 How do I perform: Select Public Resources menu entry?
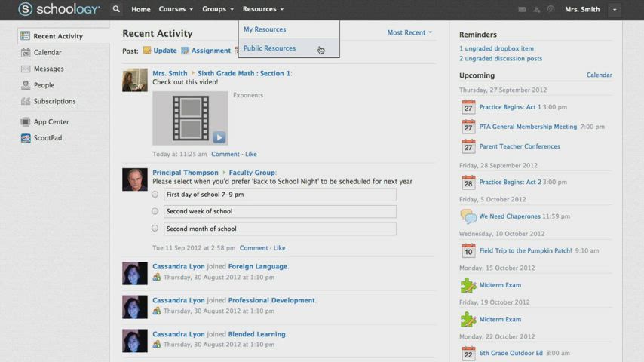(269, 48)
